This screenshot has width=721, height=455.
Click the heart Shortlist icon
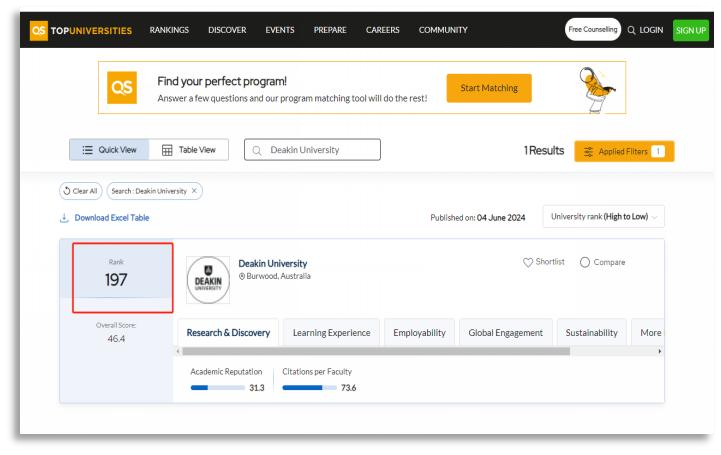pyautogui.click(x=527, y=262)
